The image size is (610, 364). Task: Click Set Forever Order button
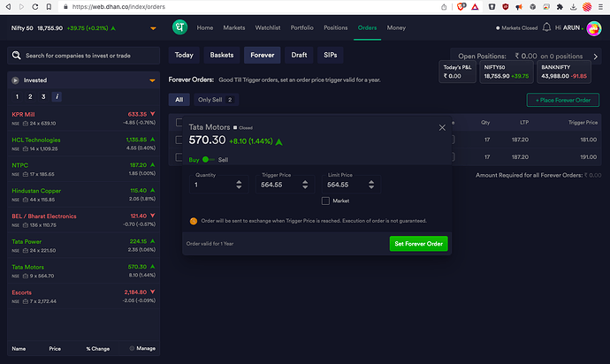tap(418, 244)
